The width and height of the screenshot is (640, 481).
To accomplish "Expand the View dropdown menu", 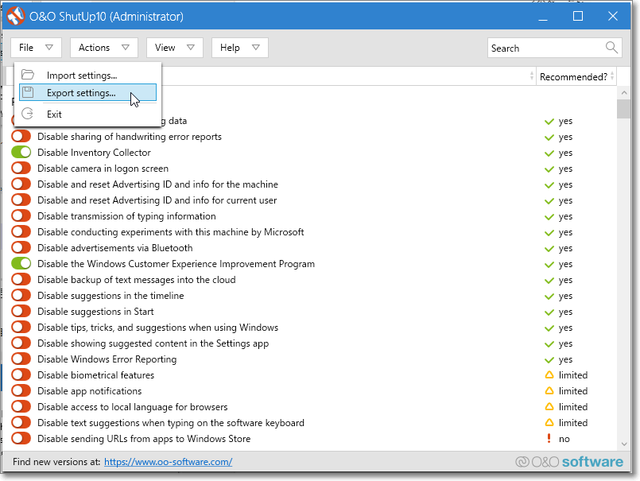I will click(x=175, y=47).
